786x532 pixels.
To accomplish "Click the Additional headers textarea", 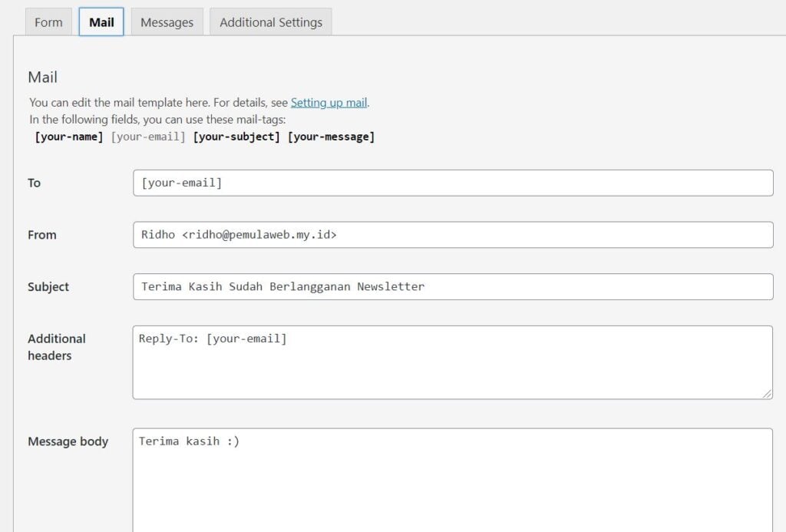I will [x=453, y=361].
